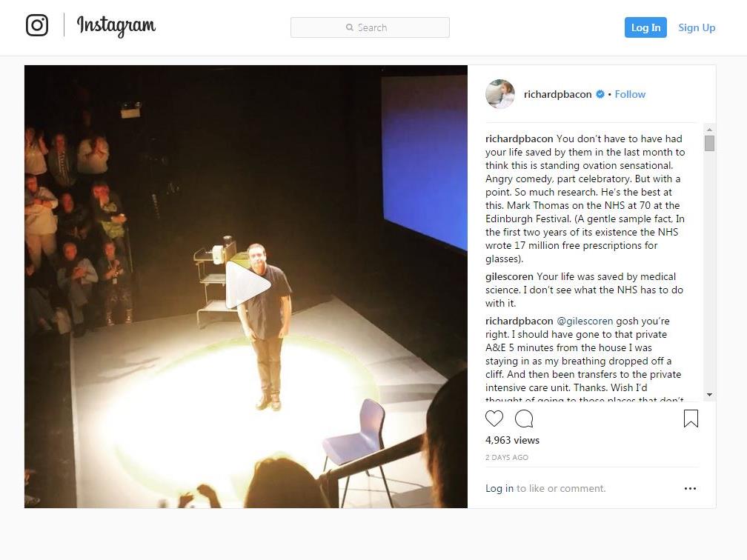The image size is (747, 560).
Task: Click the comments scrollbar up arrow
Action: tap(709, 130)
